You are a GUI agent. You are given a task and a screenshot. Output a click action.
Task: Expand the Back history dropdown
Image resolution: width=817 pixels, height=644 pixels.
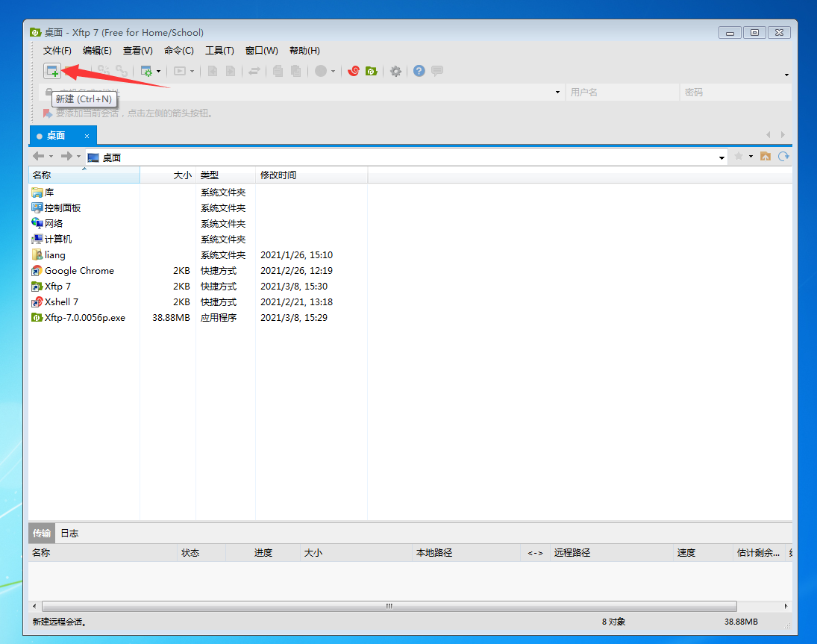(51, 156)
